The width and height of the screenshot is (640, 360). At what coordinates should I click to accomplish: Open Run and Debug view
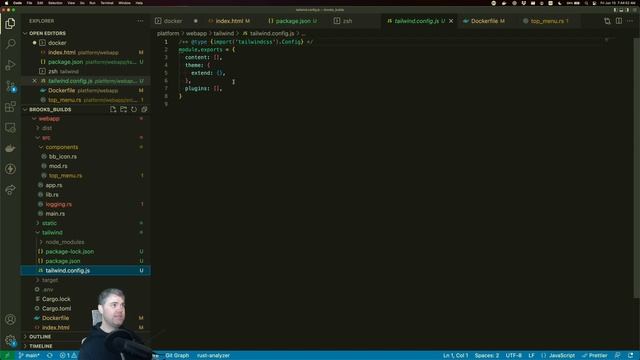[x=10, y=65]
